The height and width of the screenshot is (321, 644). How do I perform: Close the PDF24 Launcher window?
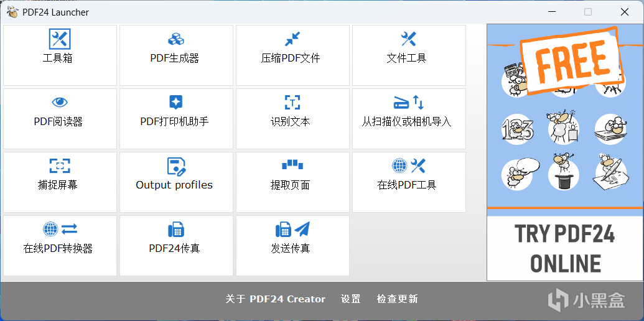pos(624,12)
